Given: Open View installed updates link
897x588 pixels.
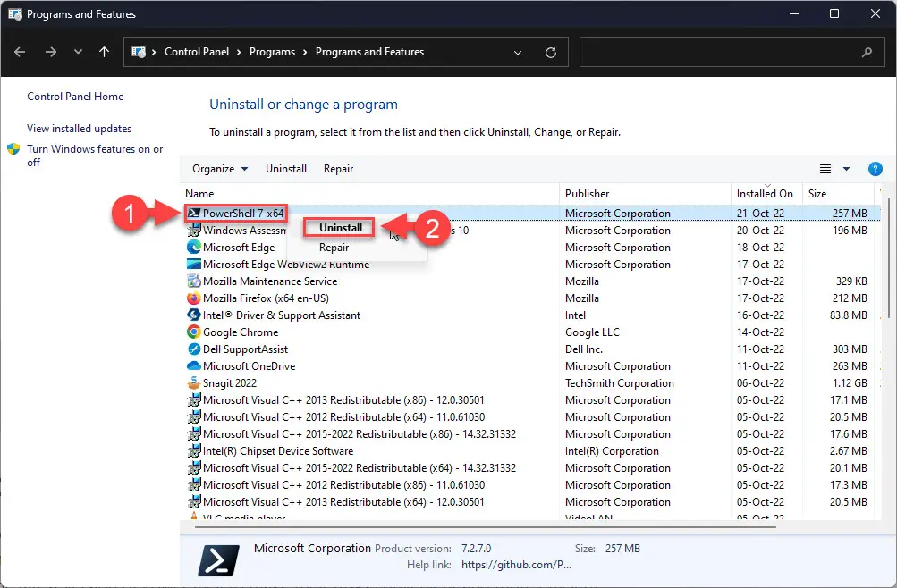Looking at the screenshot, I should click(79, 129).
